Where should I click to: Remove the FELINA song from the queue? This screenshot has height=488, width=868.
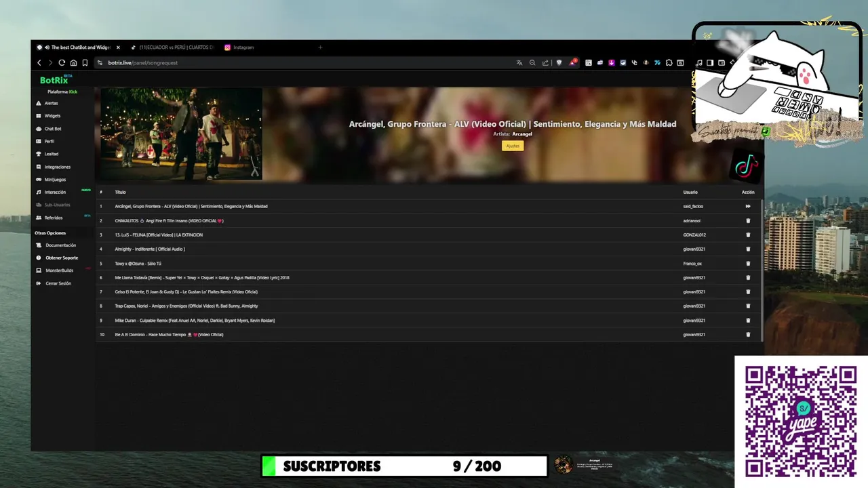[748, 235]
